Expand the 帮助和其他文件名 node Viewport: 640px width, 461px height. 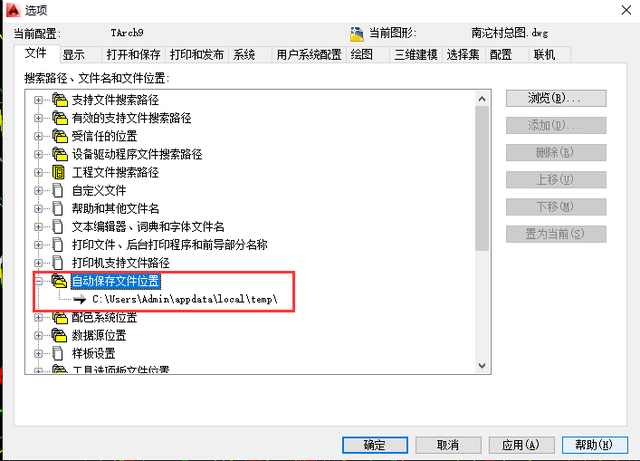coord(38,209)
